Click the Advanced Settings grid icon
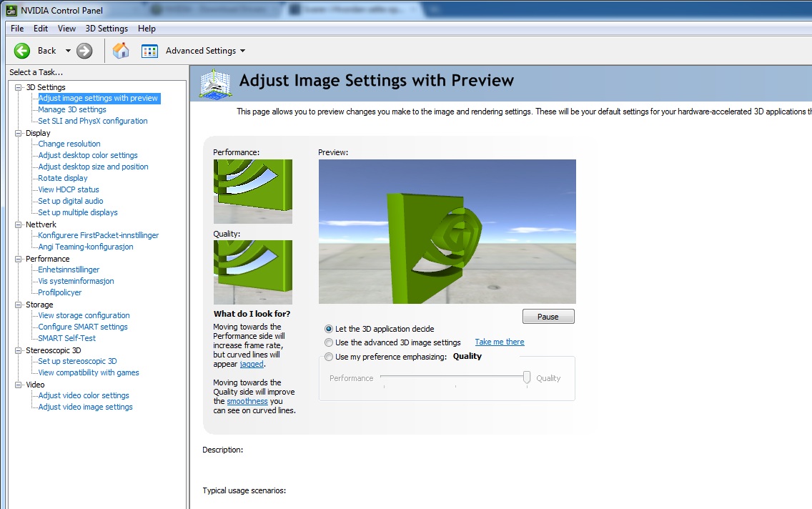Screen dimensions: 812x509 point(149,51)
